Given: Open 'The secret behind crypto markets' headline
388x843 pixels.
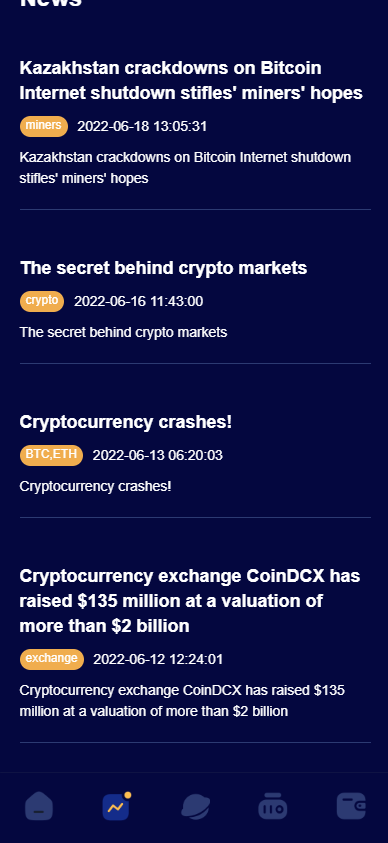Looking at the screenshot, I should pos(163,268).
